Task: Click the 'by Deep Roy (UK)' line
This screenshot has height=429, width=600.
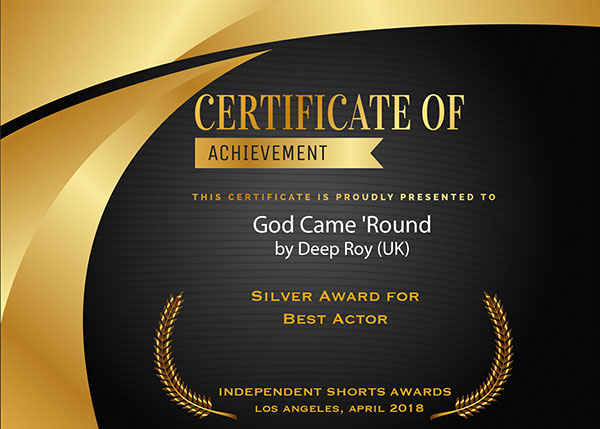Action: coord(342,250)
